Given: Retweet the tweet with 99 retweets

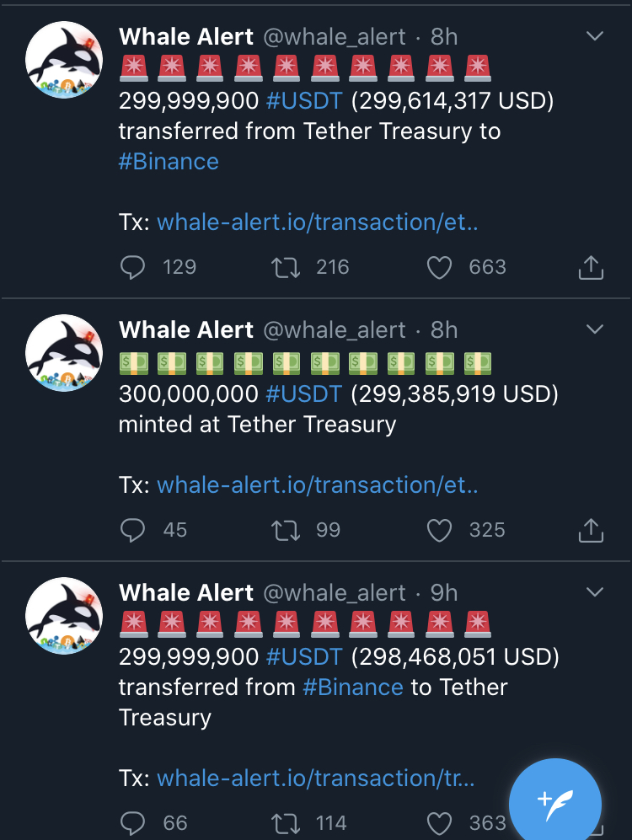Looking at the screenshot, I should click(x=286, y=530).
